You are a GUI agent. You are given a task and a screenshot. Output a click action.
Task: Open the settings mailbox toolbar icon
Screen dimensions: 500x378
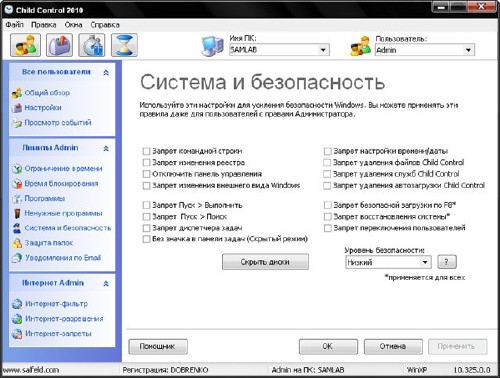pos(60,45)
